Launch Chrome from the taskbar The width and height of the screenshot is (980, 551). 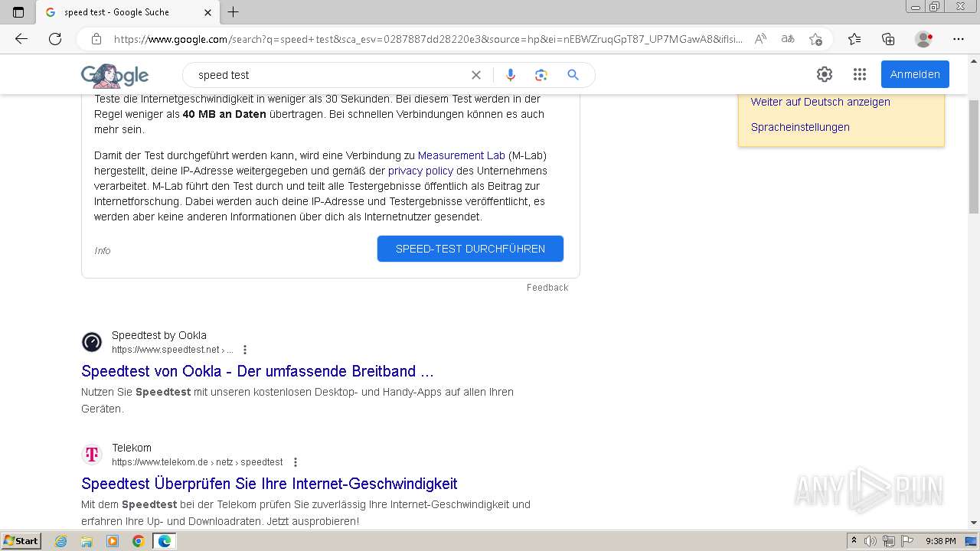(139, 541)
